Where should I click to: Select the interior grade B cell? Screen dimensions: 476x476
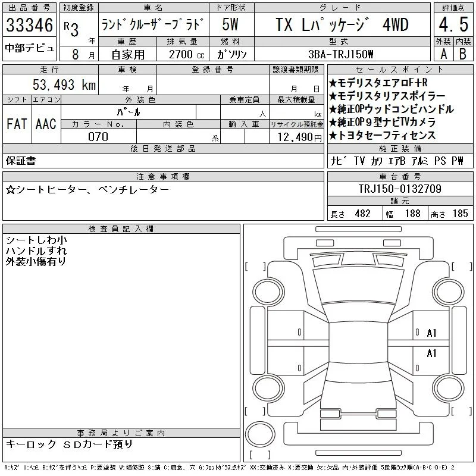(463, 54)
